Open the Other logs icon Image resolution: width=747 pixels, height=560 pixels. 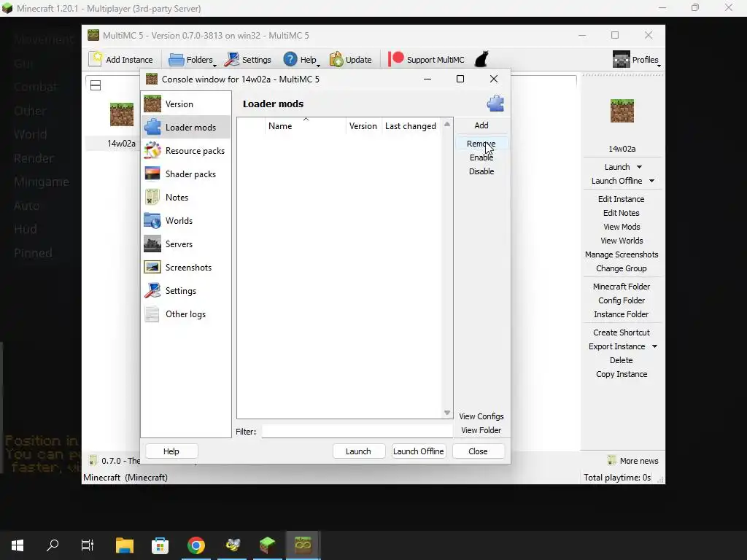(152, 314)
